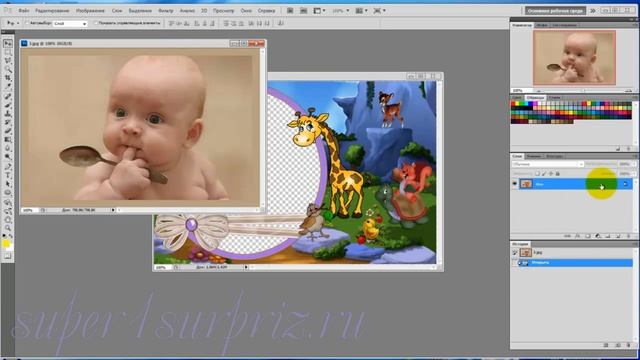The image size is (640, 360).
Task: Select the Eraser tool
Action: click(8, 131)
